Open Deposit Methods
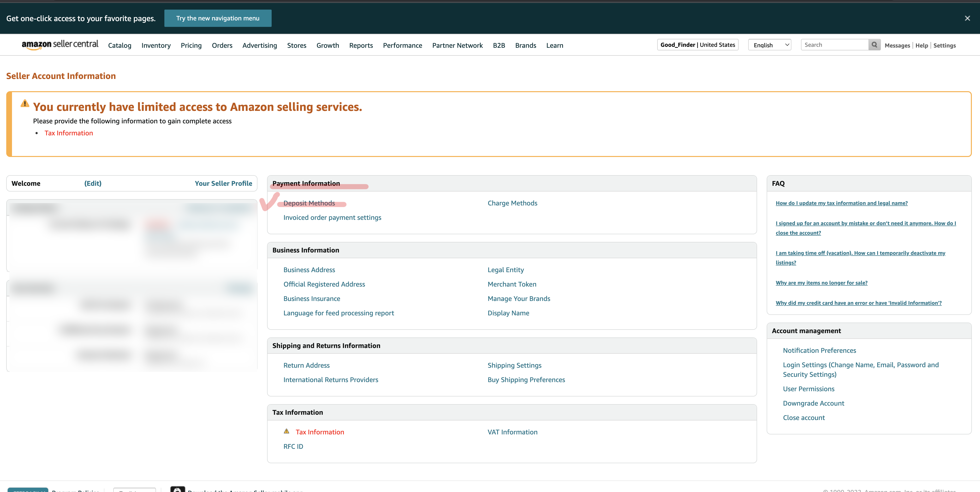The image size is (980, 492). pos(309,203)
